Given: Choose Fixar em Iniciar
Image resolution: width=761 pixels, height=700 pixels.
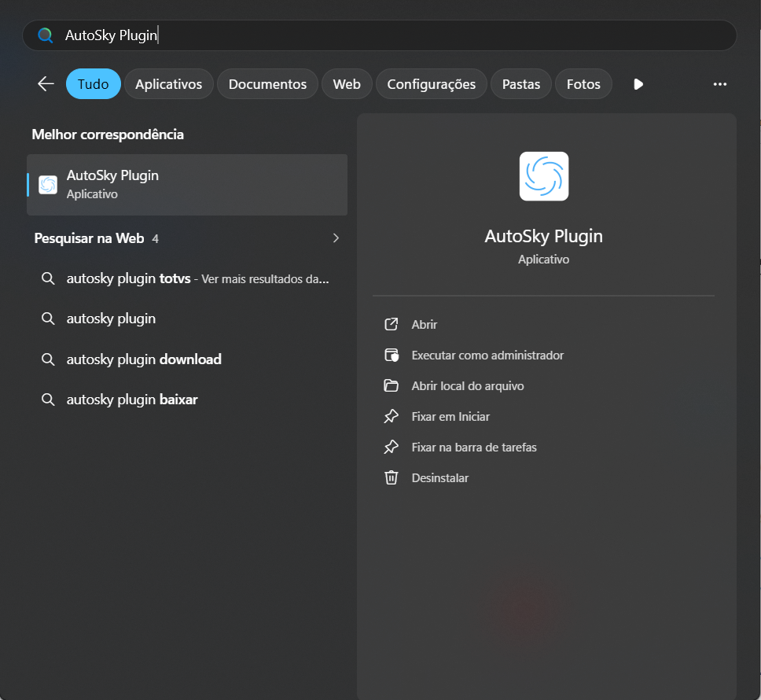Looking at the screenshot, I should [450, 417].
